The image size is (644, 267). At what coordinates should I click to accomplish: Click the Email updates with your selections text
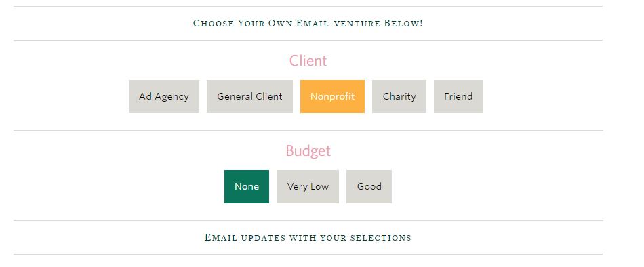(x=308, y=237)
